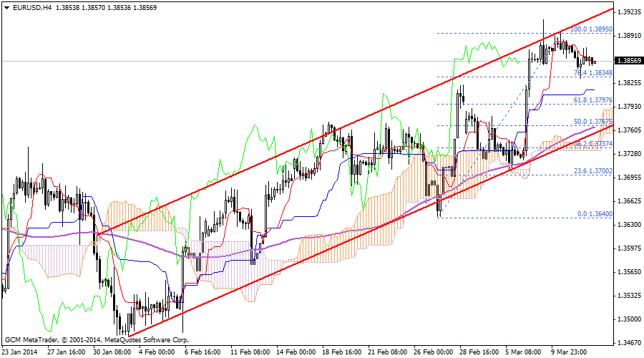Click the 23 Jan 2014 date label
644x358 pixels.
pos(19,352)
